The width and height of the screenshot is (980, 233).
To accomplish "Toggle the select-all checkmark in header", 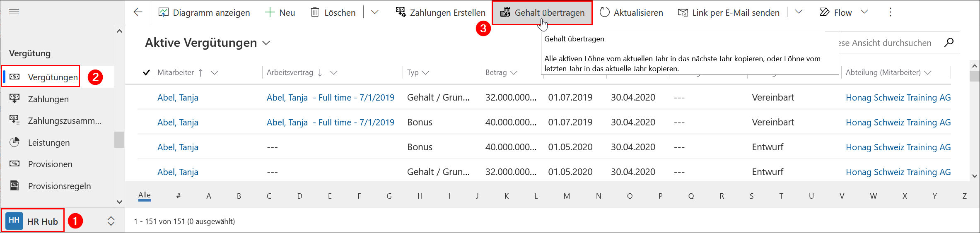I will point(146,73).
